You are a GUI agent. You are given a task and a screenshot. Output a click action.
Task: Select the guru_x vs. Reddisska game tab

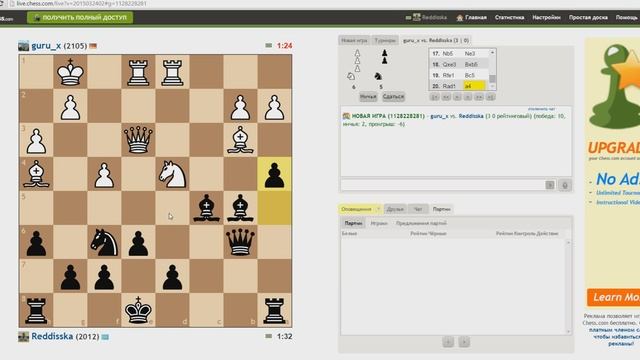(436, 40)
